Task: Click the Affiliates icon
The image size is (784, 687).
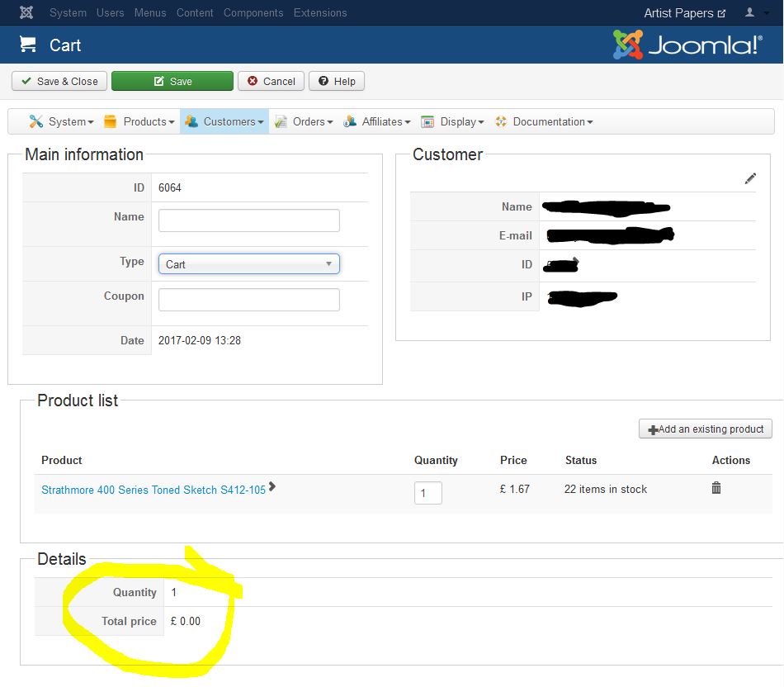Action: click(350, 121)
